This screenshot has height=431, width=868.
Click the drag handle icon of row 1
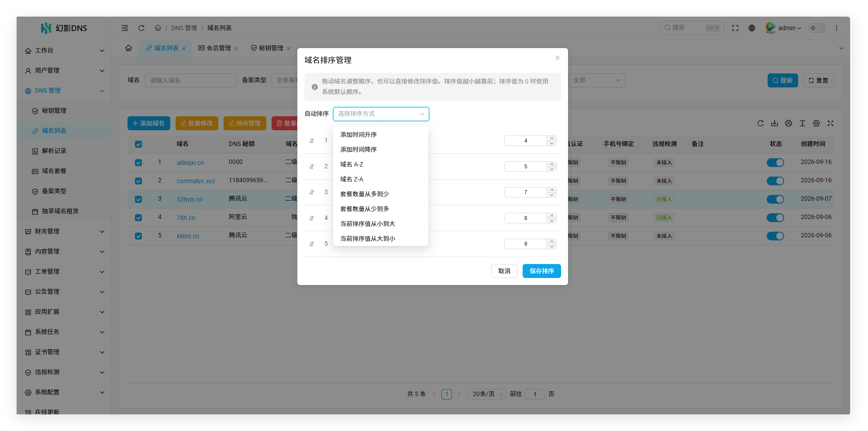click(312, 141)
